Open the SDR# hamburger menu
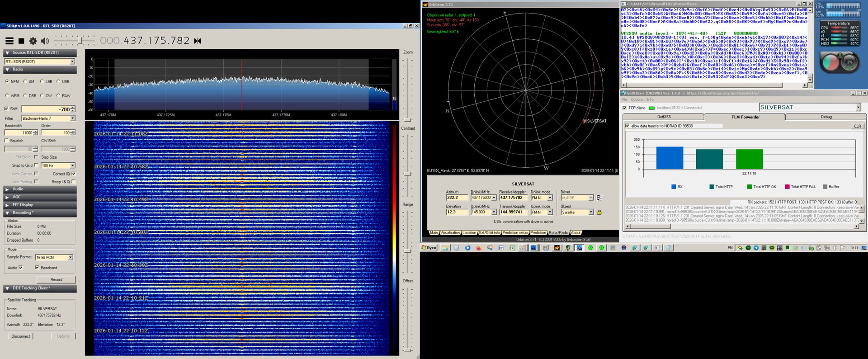Viewport: 868px width, 359px height. (9, 41)
